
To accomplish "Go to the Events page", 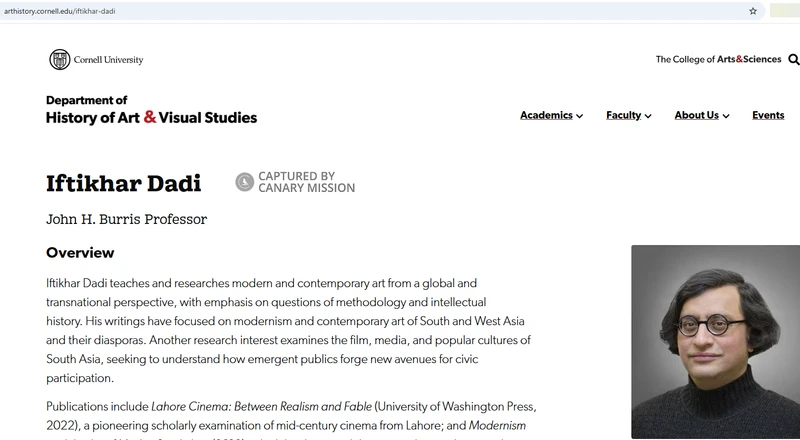I will click(768, 115).
